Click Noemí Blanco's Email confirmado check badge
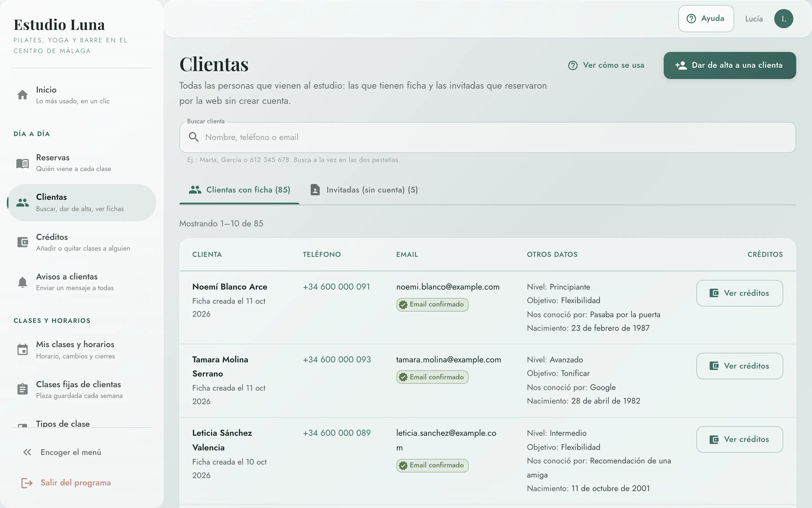This screenshot has height=508, width=812. tap(403, 305)
